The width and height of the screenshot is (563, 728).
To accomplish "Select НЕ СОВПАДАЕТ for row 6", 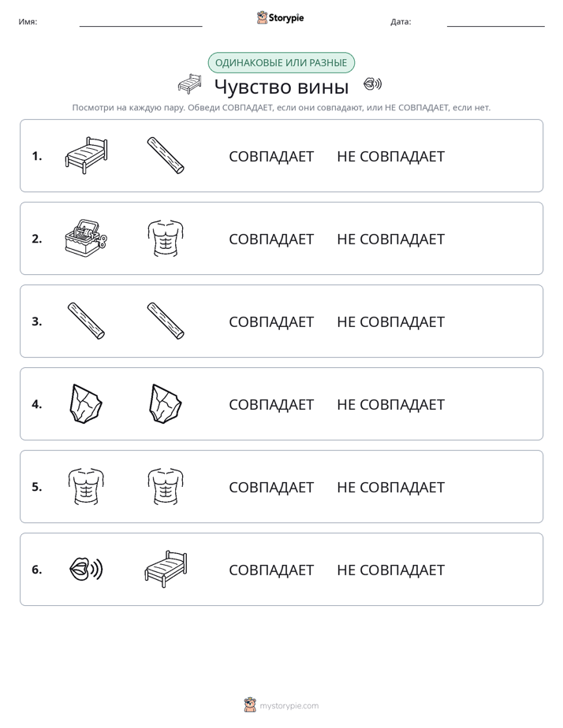I will point(390,570).
